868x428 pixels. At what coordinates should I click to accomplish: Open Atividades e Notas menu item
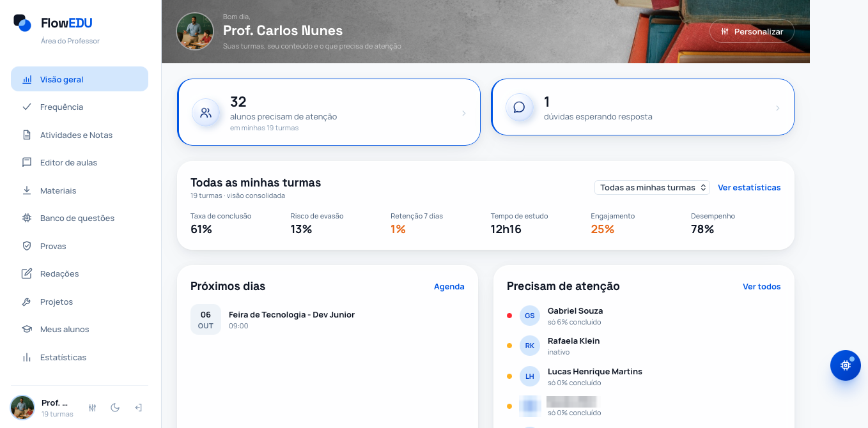[x=79, y=135]
